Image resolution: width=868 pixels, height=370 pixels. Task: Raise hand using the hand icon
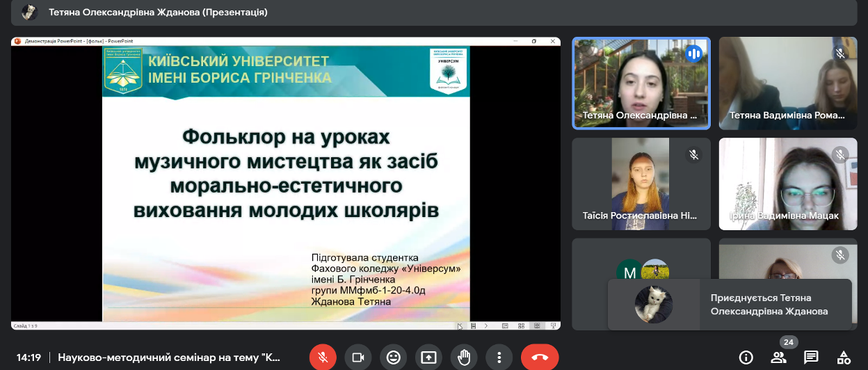[464, 357]
